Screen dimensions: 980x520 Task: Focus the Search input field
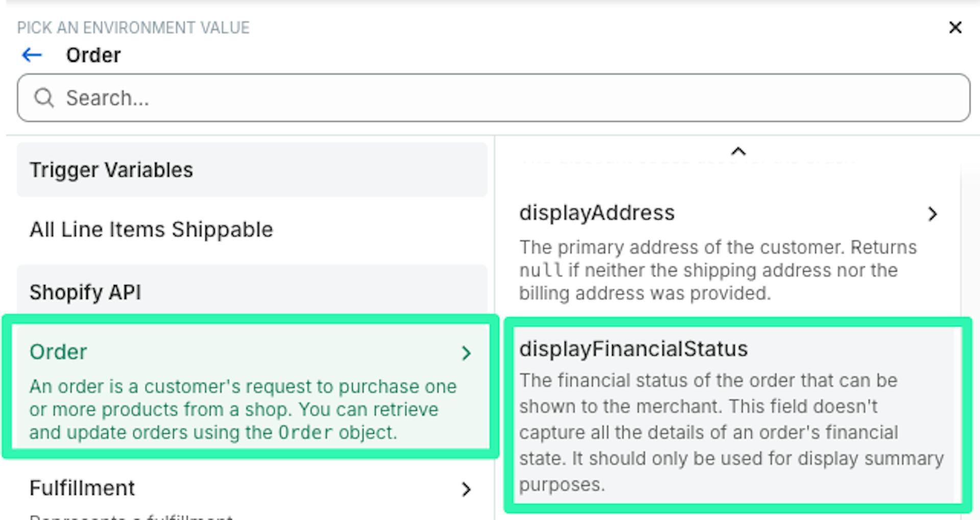(x=510, y=98)
